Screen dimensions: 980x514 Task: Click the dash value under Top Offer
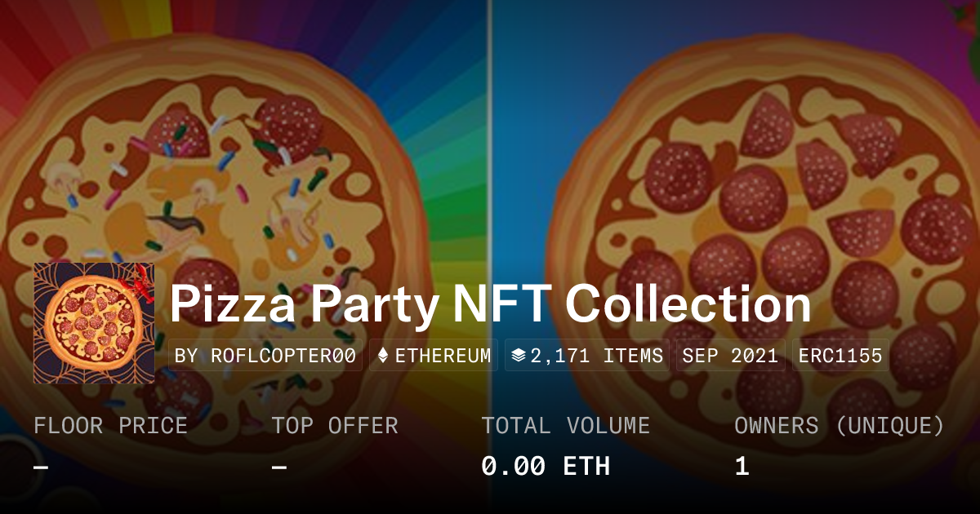pos(279,467)
